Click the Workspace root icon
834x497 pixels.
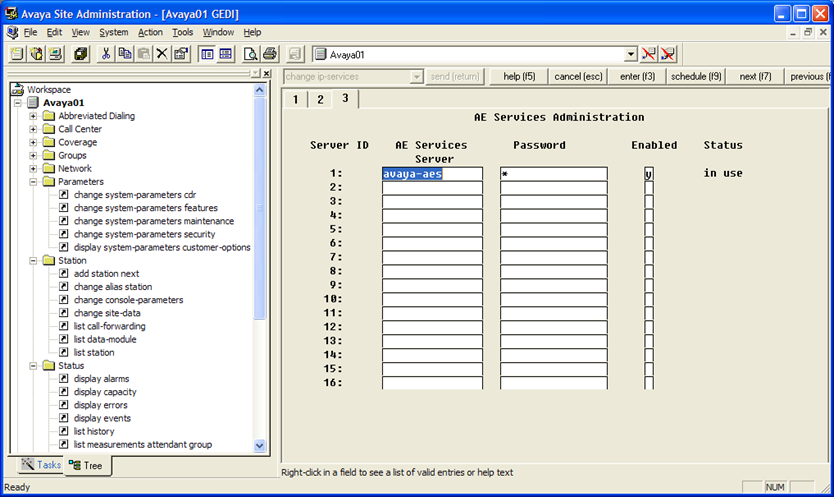18,89
